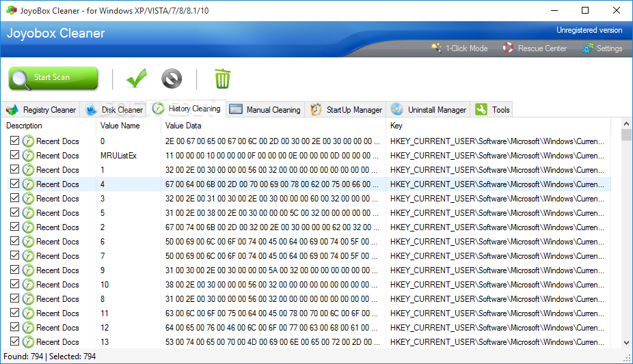Open the Rescue Center
This screenshot has height=364, width=633.
point(535,48)
